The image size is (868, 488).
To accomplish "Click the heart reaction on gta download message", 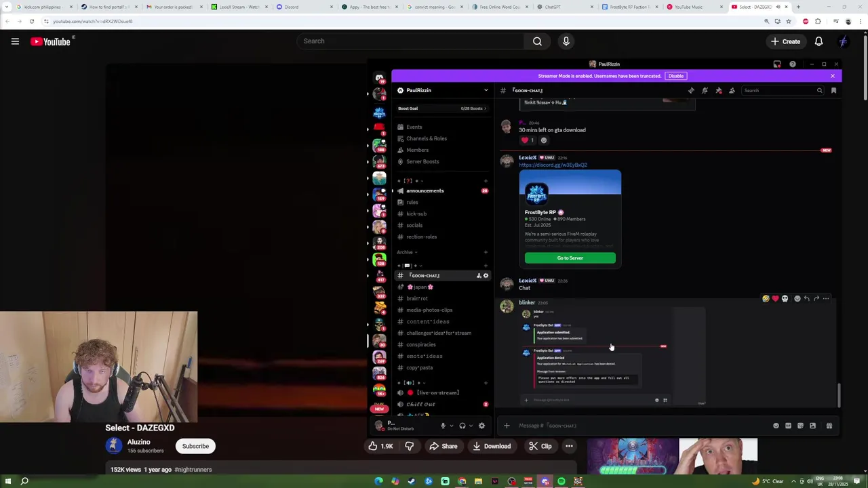I will click(x=528, y=140).
